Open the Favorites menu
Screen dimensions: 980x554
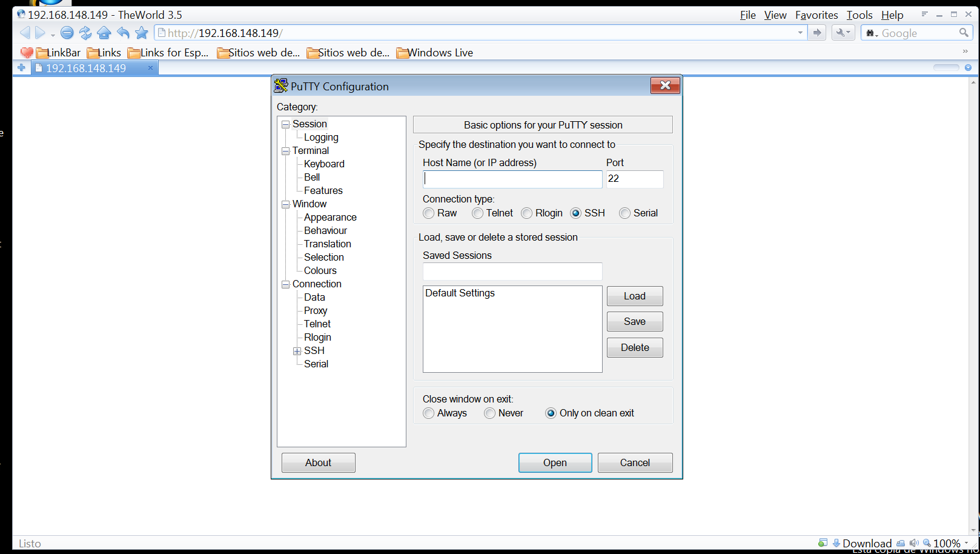816,15
